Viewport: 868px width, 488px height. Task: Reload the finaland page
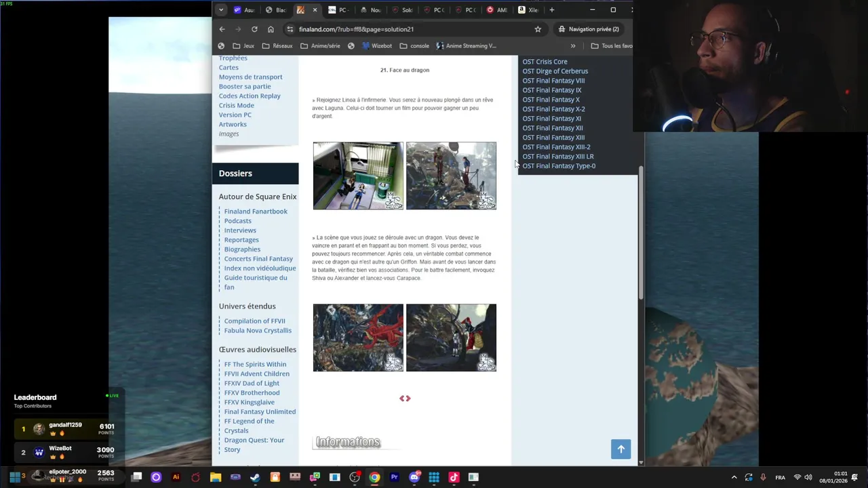pos(254,29)
